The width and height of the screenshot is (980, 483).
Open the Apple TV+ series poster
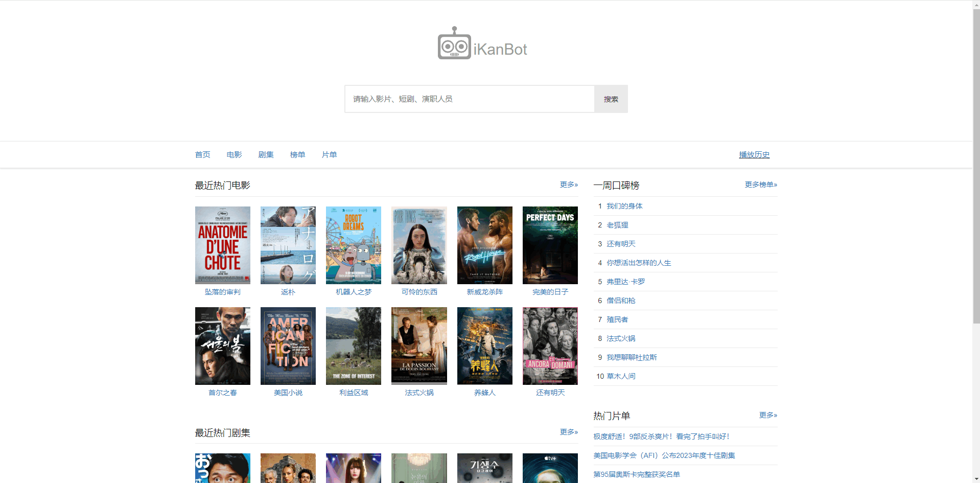[x=550, y=468]
